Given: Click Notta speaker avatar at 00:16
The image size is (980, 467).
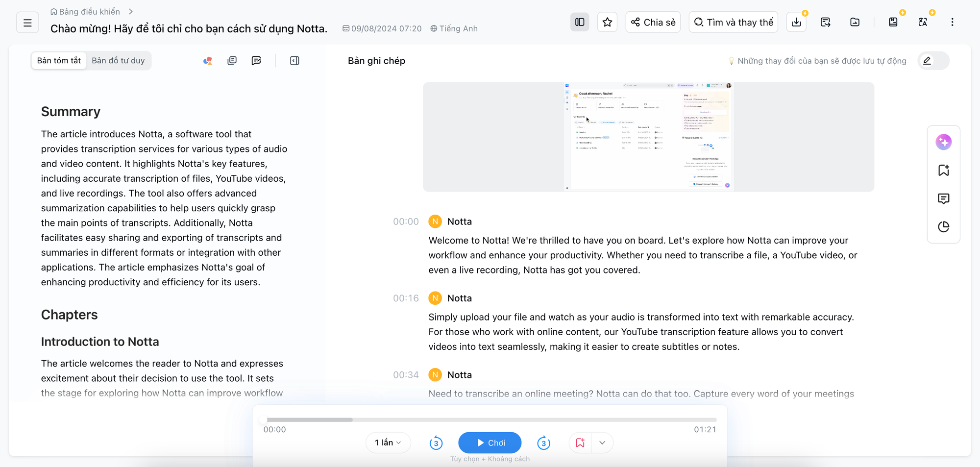Looking at the screenshot, I should point(435,298).
